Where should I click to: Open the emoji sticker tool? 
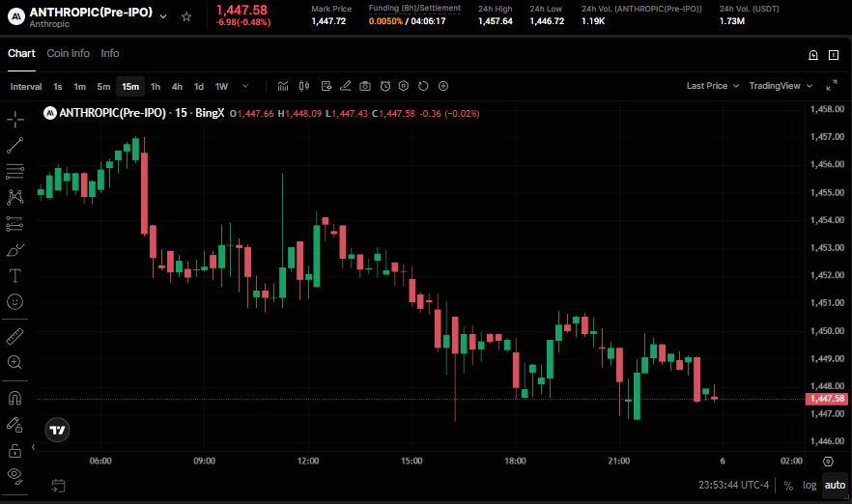pos(14,301)
